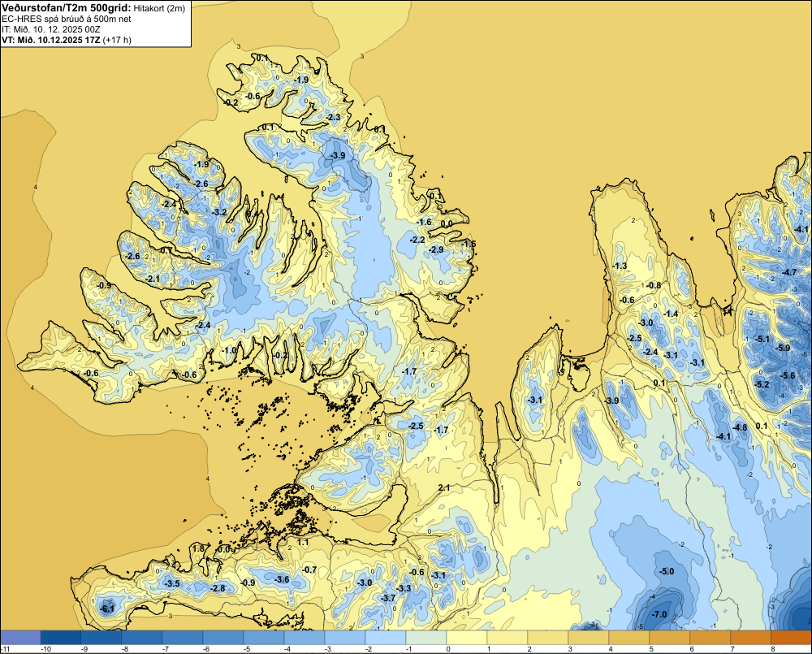Click the '-5.9' temperature label
812x654 pixels.
coord(784,348)
